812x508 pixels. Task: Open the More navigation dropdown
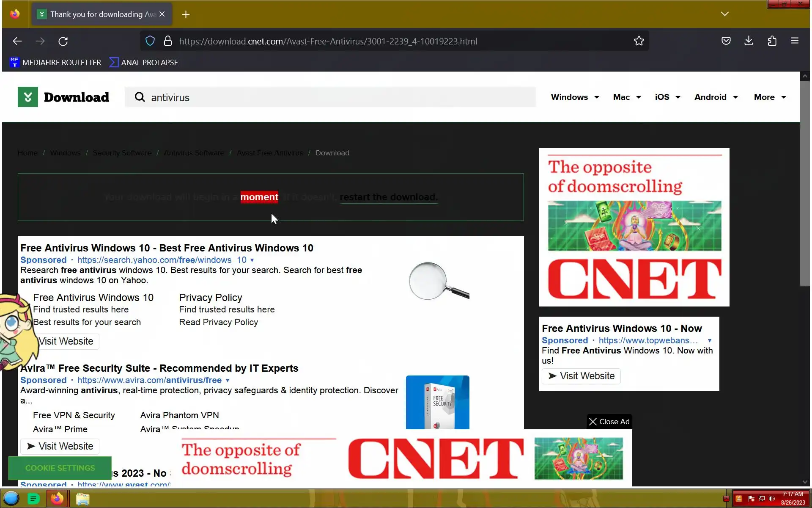pyautogui.click(x=770, y=97)
